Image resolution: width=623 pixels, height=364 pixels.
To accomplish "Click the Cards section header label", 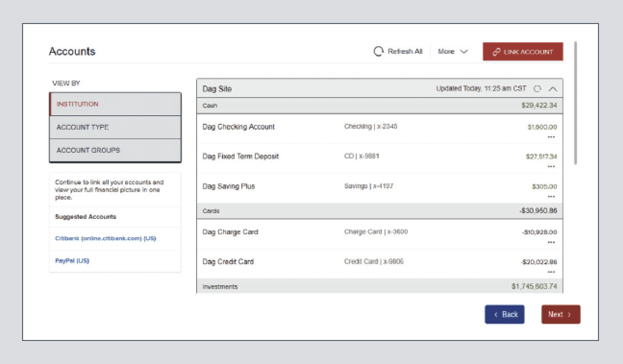I will pos(211,211).
